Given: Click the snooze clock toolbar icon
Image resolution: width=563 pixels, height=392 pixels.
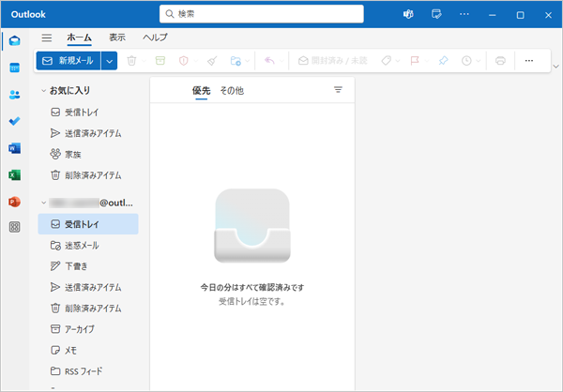Looking at the screenshot, I should [x=466, y=61].
